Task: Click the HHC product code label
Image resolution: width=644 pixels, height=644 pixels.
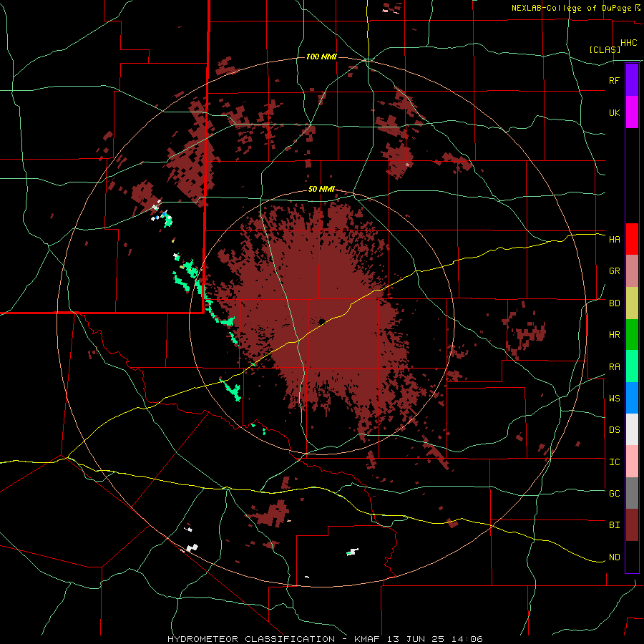Action: tap(628, 43)
